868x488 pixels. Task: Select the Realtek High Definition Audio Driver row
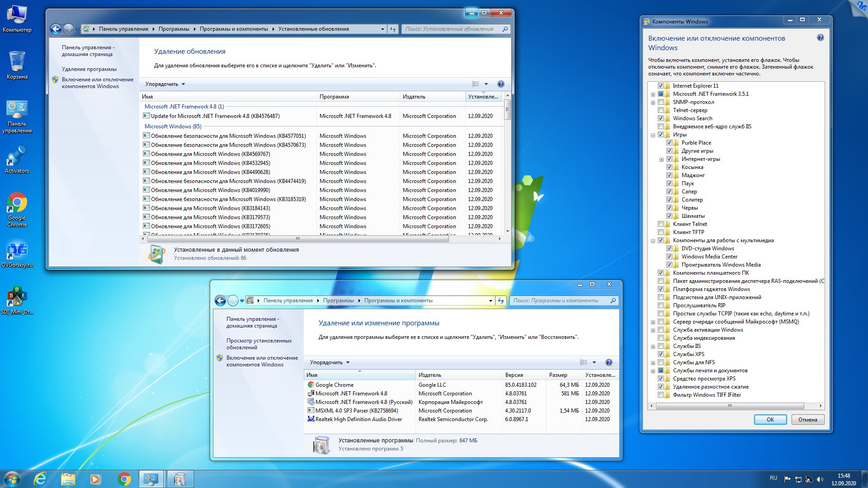(461, 419)
